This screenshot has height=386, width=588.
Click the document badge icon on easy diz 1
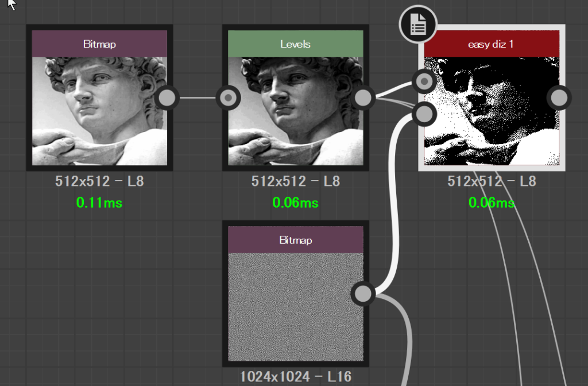(x=418, y=24)
